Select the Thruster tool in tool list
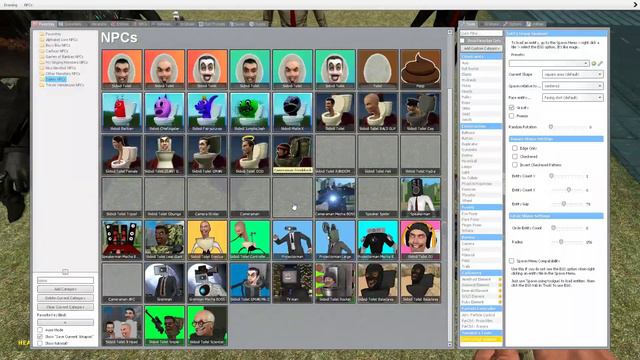 [469, 195]
